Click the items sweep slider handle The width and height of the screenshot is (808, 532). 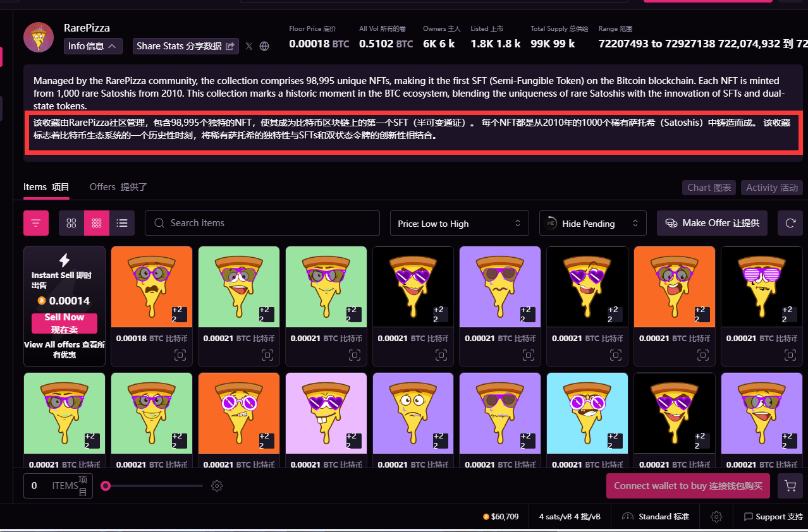pos(106,486)
